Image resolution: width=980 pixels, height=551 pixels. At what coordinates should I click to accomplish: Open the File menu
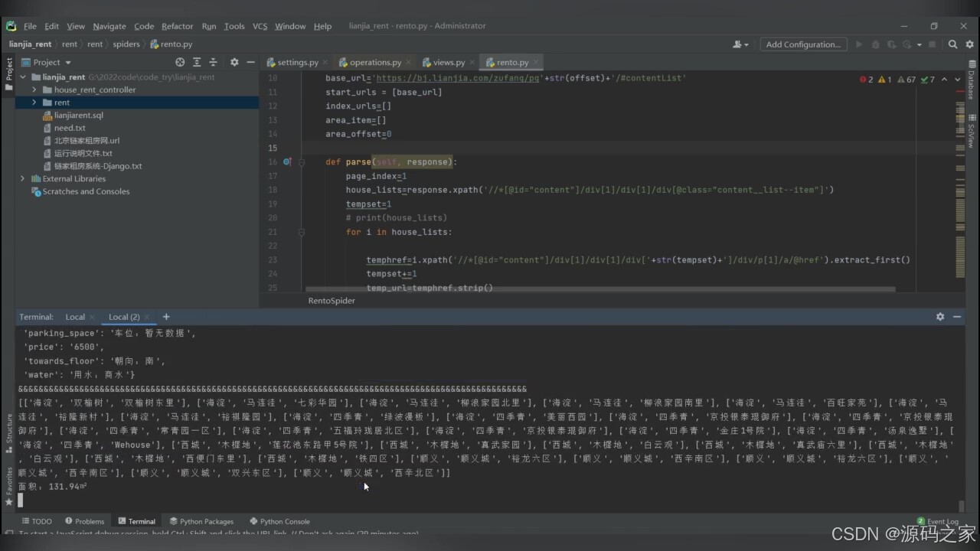[x=30, y=26]
